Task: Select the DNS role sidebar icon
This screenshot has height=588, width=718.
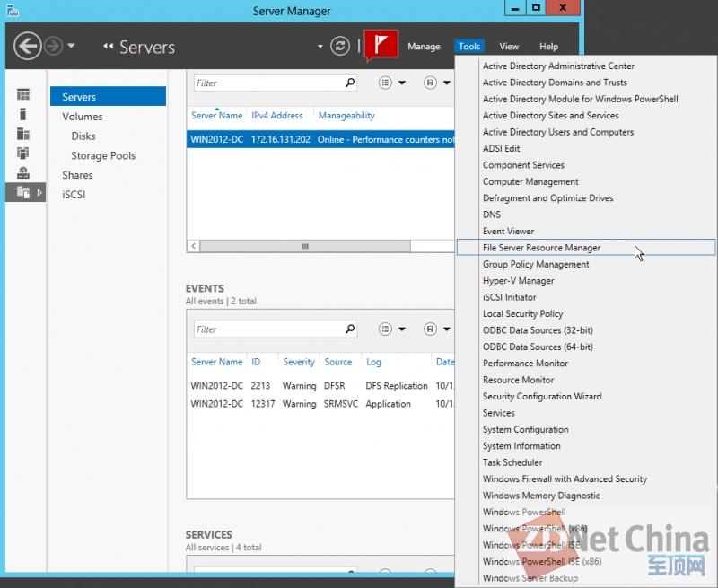Action: pyautogui.click(x=23, y=172)
